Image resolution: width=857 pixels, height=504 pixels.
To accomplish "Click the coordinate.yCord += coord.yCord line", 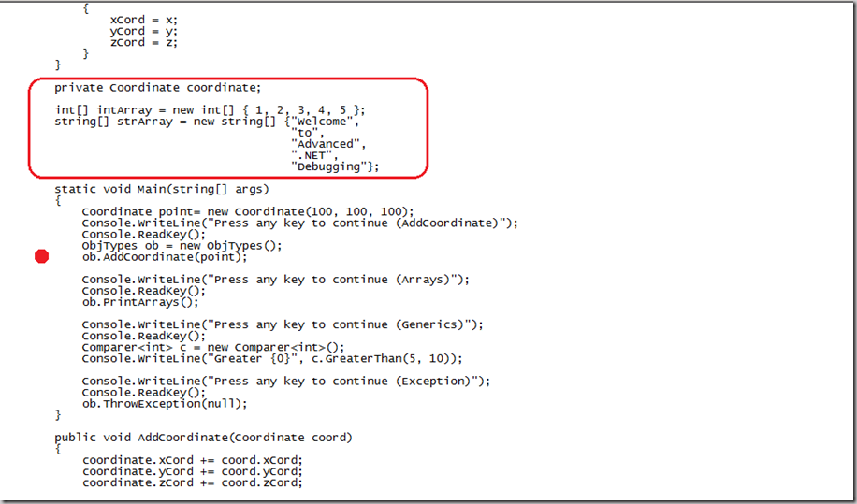I will click(x=192, y=471).
